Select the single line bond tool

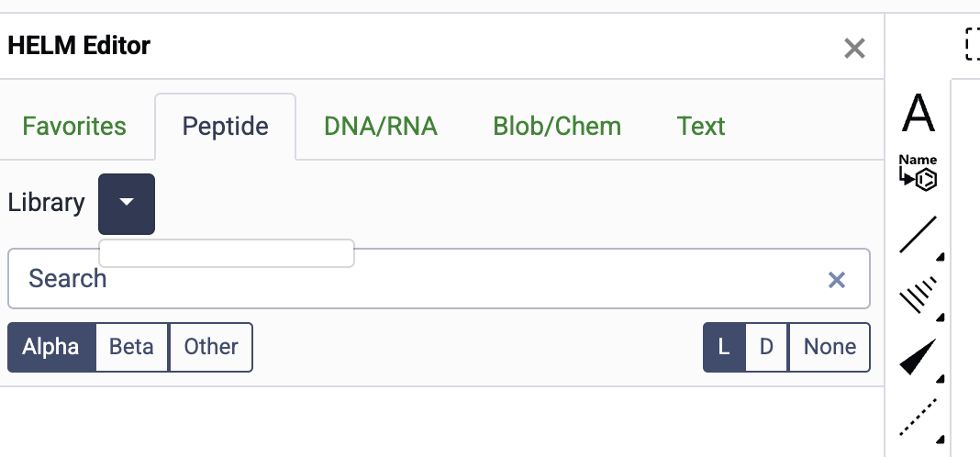pyautogui.click(x=918, y=234)
